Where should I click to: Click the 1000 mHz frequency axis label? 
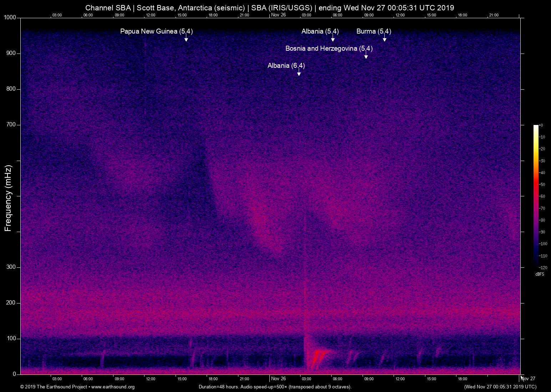pos(10,17)
